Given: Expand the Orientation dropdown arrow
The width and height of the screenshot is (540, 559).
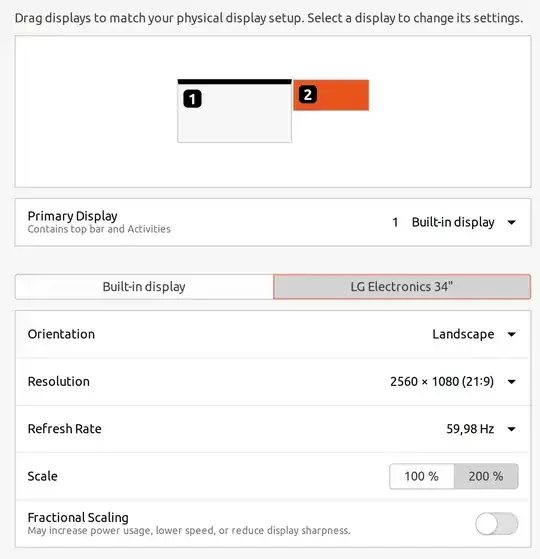Looking at the screenshot, I should 511,334.
